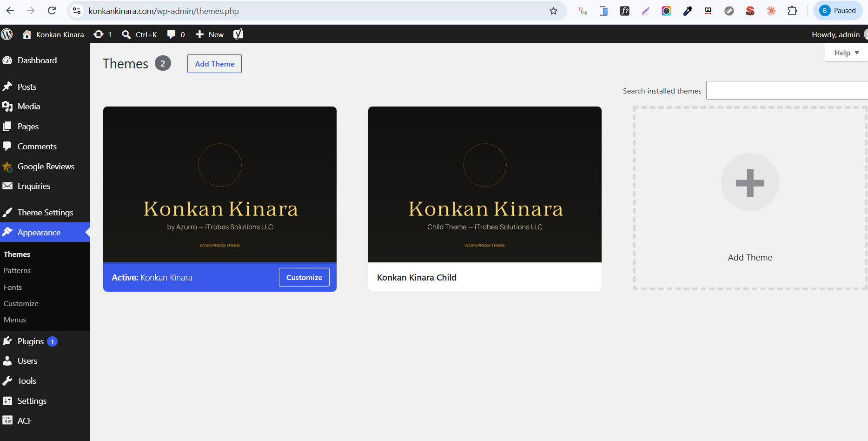Click the purple pen extension icon
This screenshot has height=441, width=868.
click(x=645, y=11)
